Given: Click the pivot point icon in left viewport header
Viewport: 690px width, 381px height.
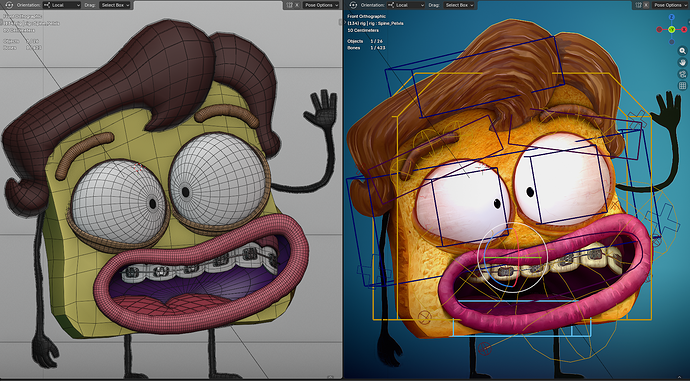Looking at the screenshot, I should pos(9,5).
